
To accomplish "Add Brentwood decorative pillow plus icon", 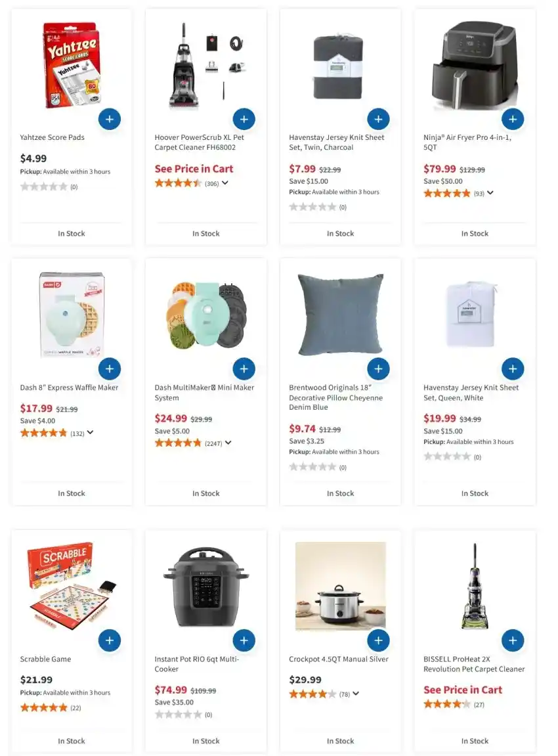I will coord(378,369).
